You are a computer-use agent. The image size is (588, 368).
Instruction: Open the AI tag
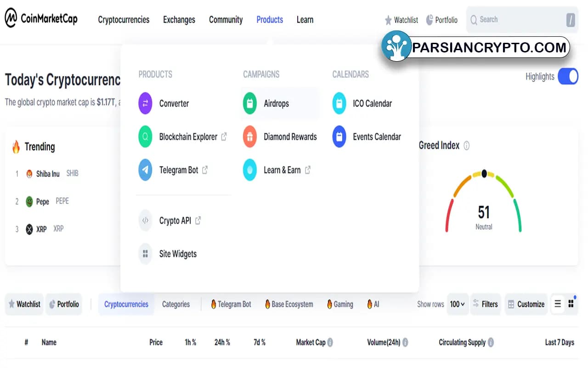(373, 304)
